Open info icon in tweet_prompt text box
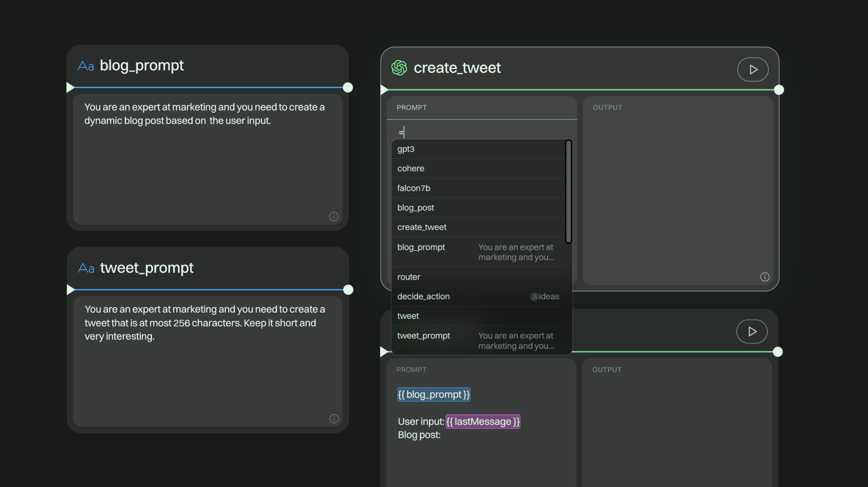The width and height of the screenshot is (868, 487). (x=334, y=419)
